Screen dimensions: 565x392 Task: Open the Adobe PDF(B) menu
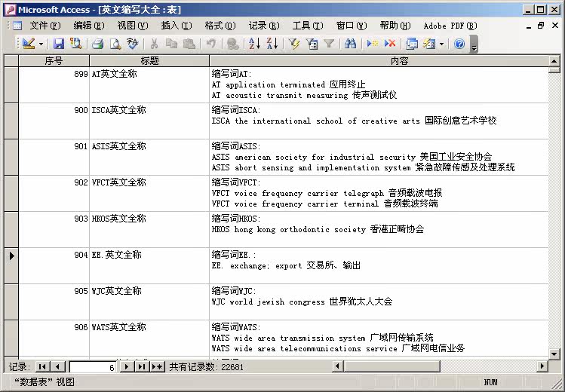pyautogui.click(x=450, y=26)
